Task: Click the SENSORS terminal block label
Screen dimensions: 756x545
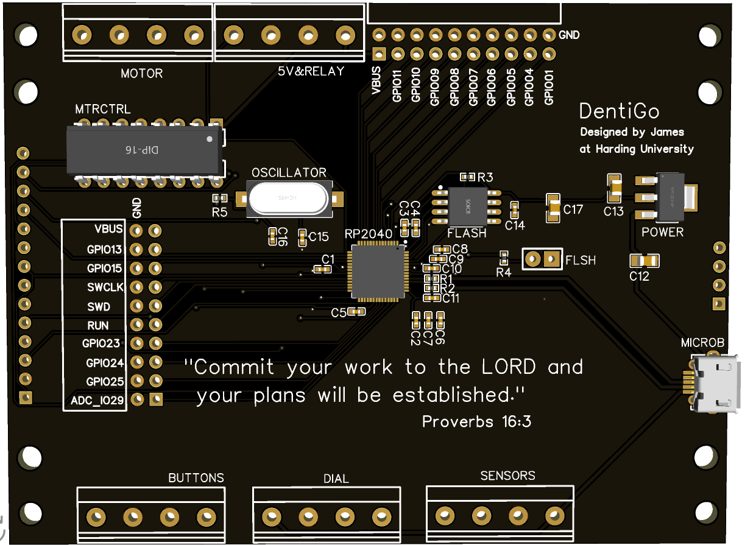Action: pyautogui.click(x=507, y=476)
